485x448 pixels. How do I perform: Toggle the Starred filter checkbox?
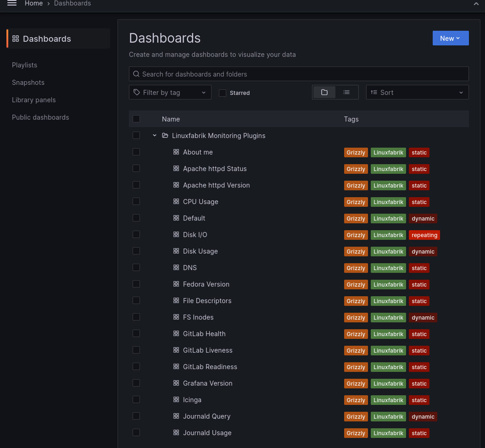223,93
